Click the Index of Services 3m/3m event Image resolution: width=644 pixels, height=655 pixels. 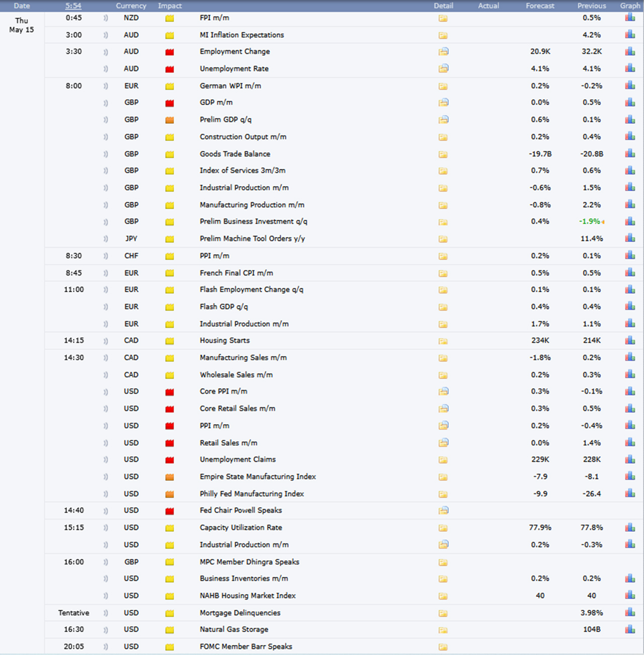click(x=243, y=171)
